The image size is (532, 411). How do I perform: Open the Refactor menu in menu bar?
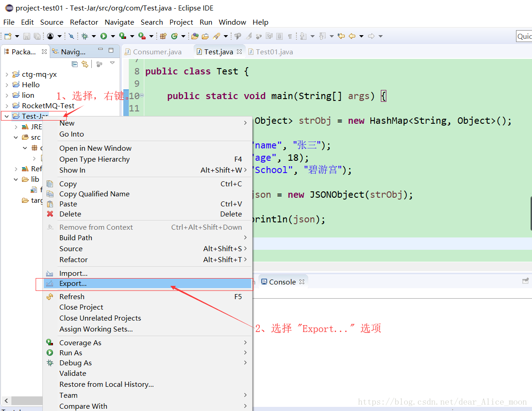pyautogui.click(x=84, y=22)
